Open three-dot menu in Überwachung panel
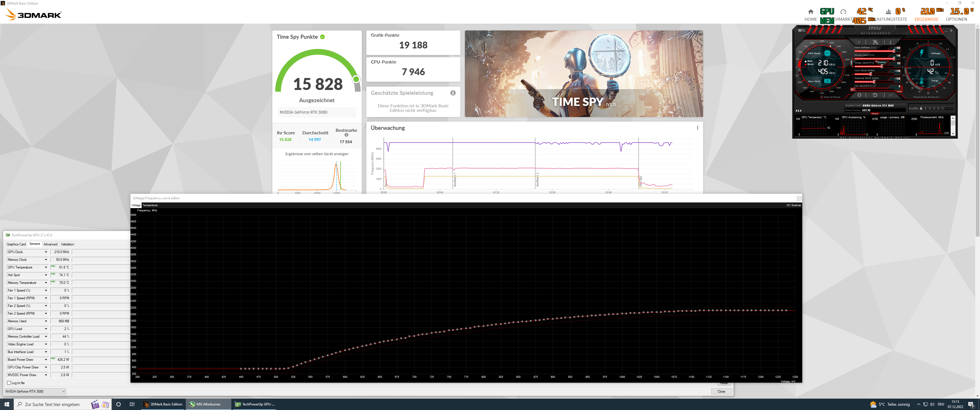 [x=697, y=128]
